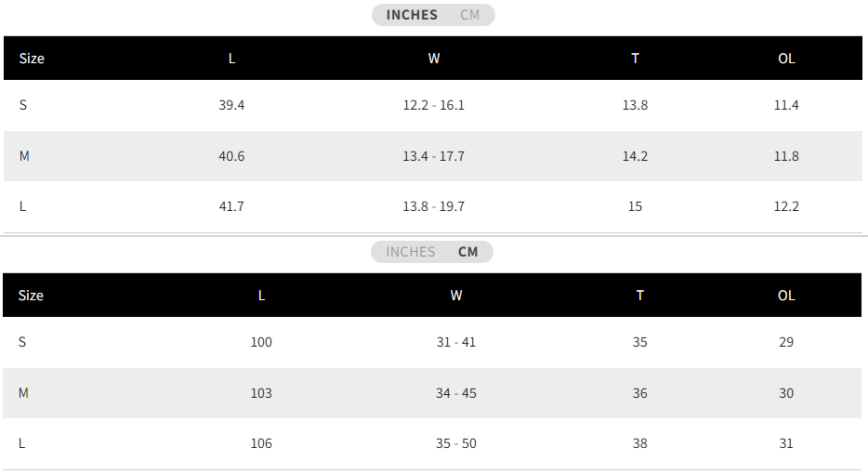Select CM in the bottom unit toggle
Viewport: 868px width, 474px height.
tap(467, 252)
